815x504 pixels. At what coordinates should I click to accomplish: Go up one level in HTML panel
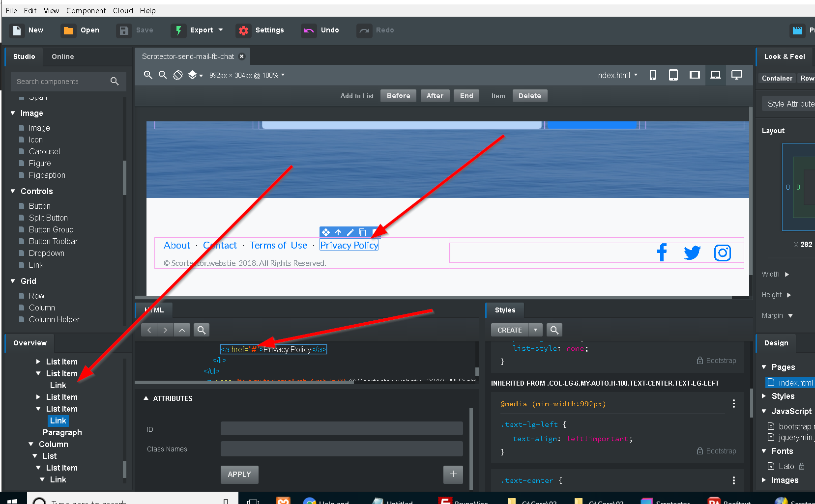(182, 330)
